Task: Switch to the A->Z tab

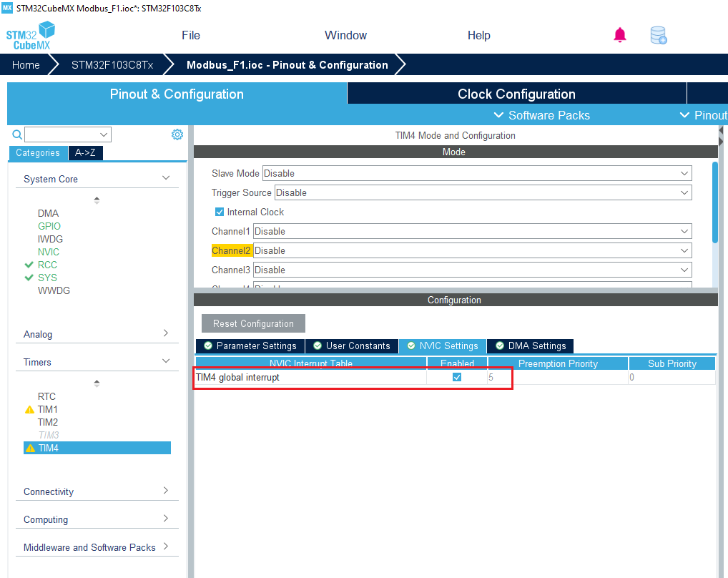Action: point(85,153)
